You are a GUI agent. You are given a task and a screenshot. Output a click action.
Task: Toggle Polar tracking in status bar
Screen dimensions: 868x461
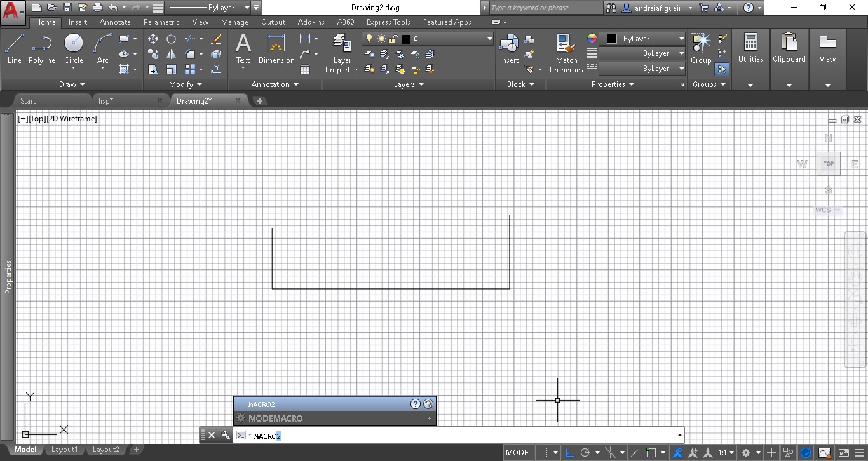(x=585, y=453)
